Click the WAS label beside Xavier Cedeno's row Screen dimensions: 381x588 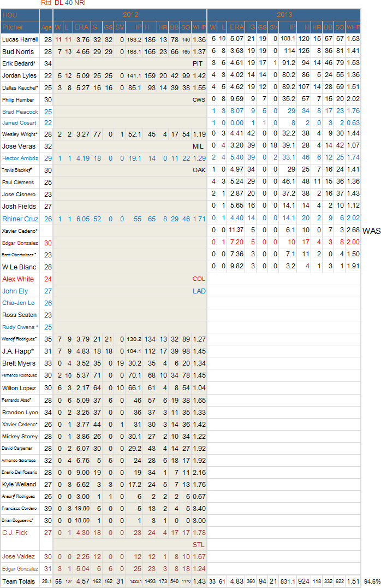tap(371, 231)
